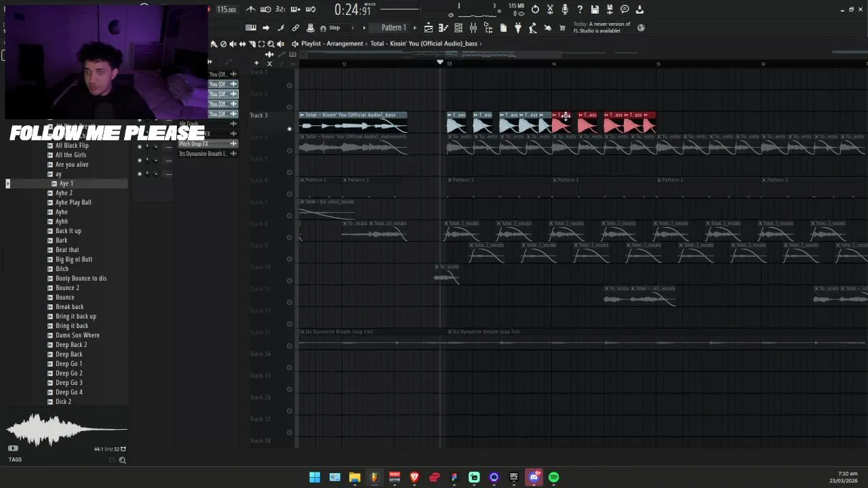Select the Hit Crash item in picker
Viewport: 868px width, 488px height.
(x=208, y=124)
